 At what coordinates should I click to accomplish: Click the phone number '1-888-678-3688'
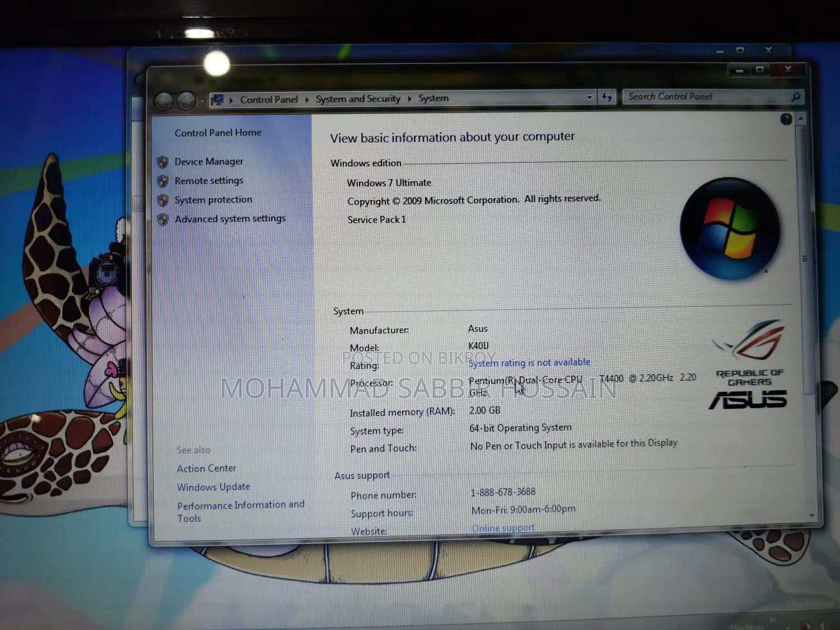tap(503, 492)
